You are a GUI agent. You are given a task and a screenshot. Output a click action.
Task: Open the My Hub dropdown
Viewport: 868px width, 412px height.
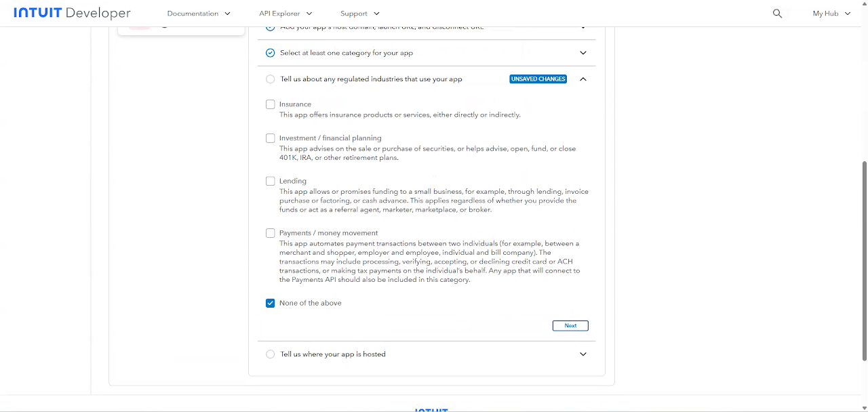pos(831,14)
